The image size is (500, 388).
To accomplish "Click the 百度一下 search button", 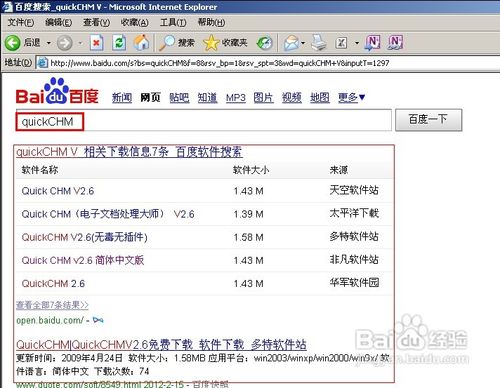I will (428, 120).
